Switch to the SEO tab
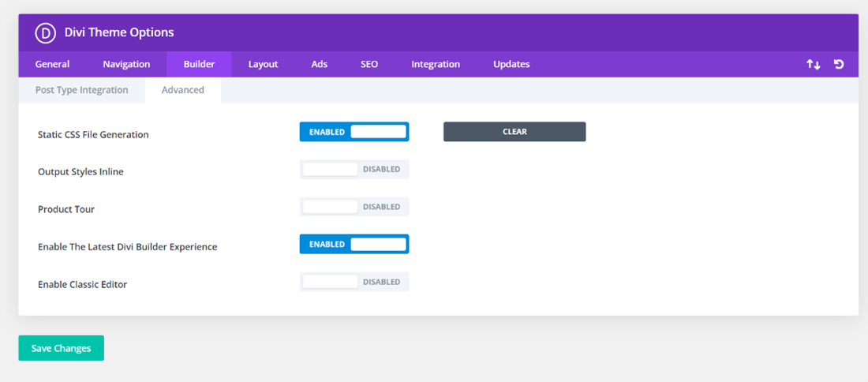868x382 pixels. click(x=369, y=64)
